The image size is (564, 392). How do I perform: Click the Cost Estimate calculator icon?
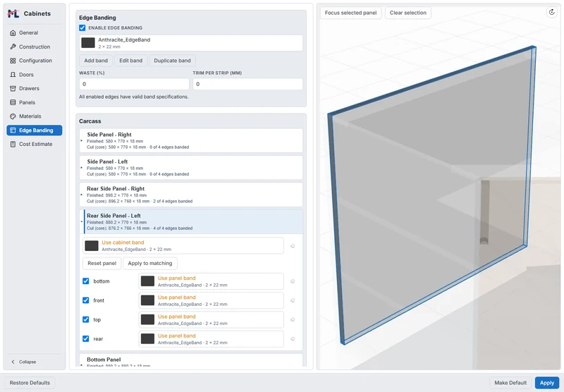click(x=13, y=145)
